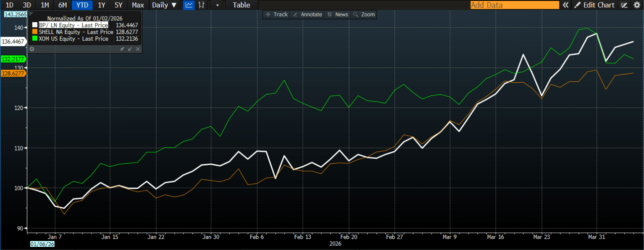The image size is (644, 250).
Task: Select the 1Y time range tab
Action: click(x=101, y=5)
